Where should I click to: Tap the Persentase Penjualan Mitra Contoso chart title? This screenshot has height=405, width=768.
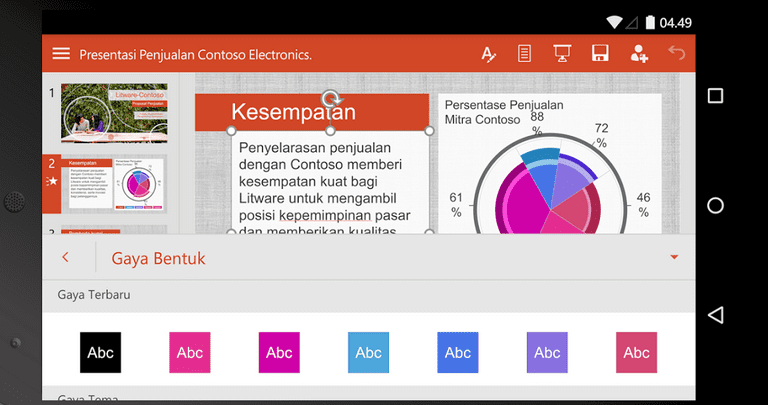tap(504, 112)
